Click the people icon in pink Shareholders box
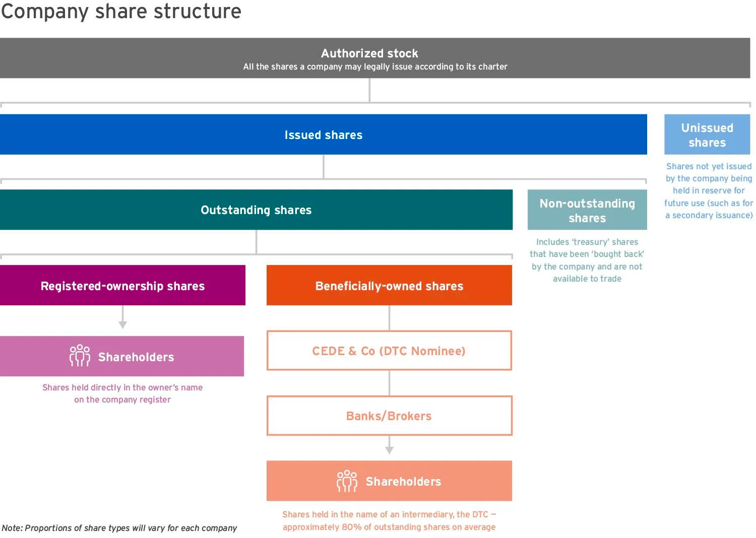756x538 pixels. click(80, 356)
